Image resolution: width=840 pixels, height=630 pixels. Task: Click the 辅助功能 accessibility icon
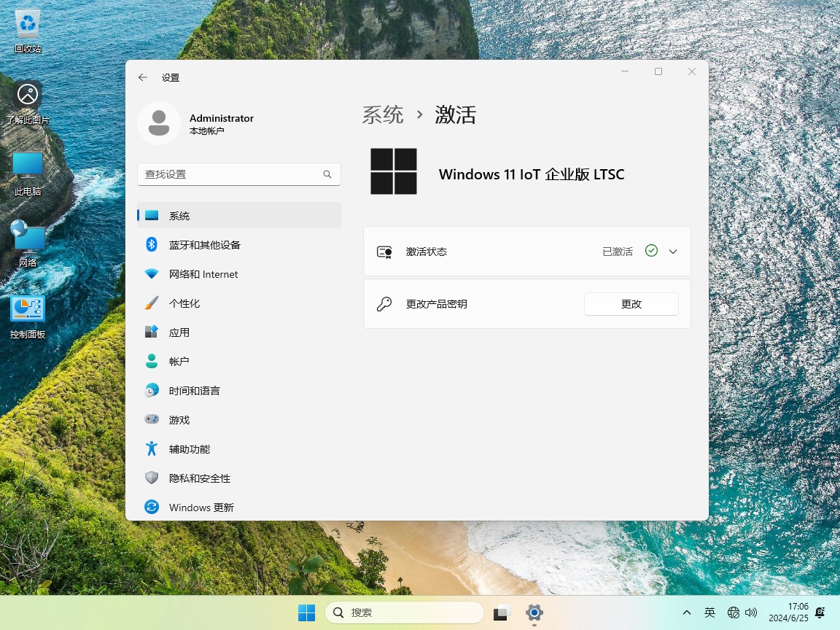click(x=152, y=448)
